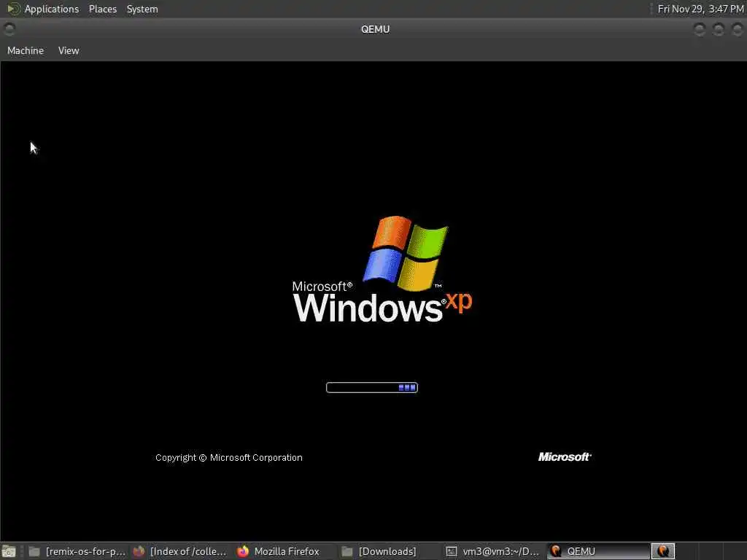Click the clock showing Fri Nov 29
The image size is (747, 560).
point(700,9)
